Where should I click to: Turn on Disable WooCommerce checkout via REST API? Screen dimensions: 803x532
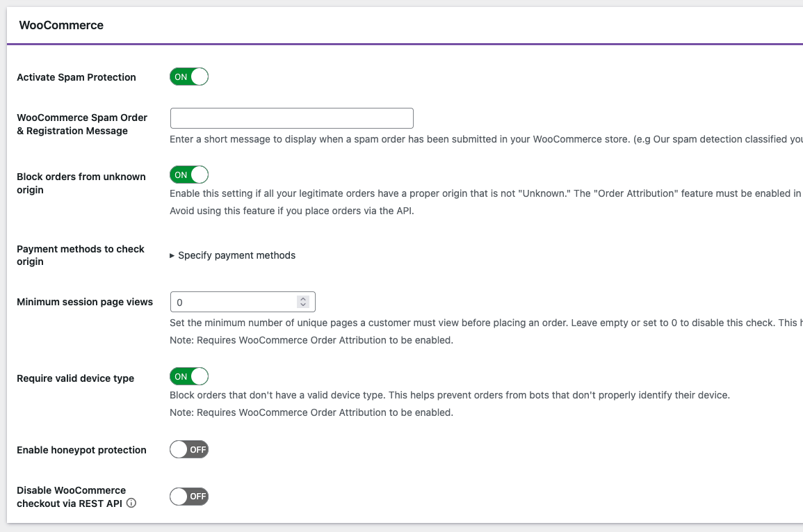coord(188,496)
